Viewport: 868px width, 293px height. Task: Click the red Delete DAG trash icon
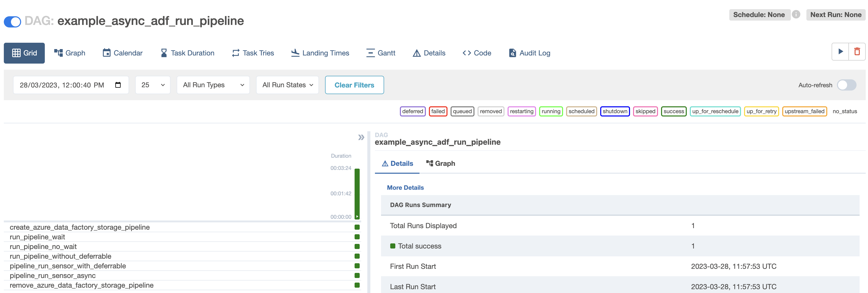tap(857, 52)
